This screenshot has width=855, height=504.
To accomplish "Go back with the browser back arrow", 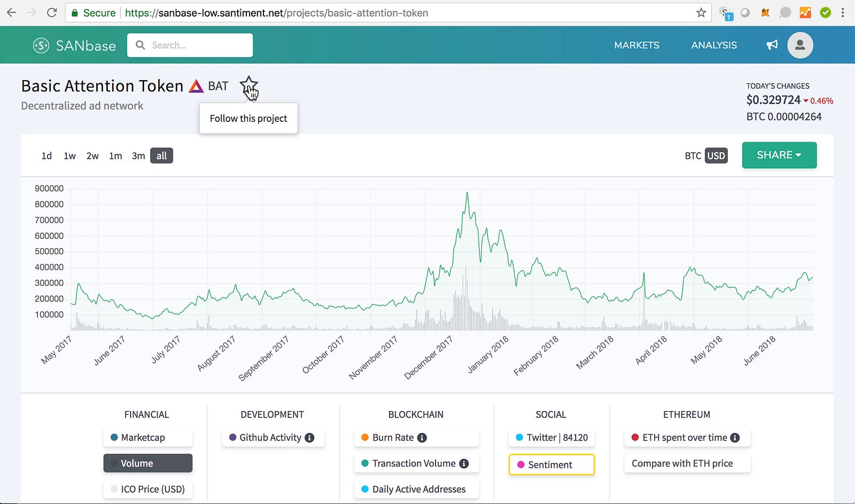I will 12,12.
